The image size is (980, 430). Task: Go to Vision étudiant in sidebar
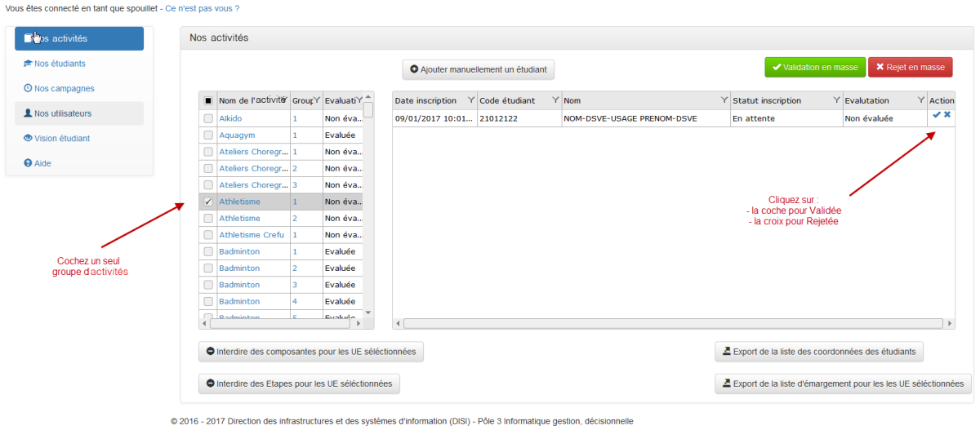point(62,139)
